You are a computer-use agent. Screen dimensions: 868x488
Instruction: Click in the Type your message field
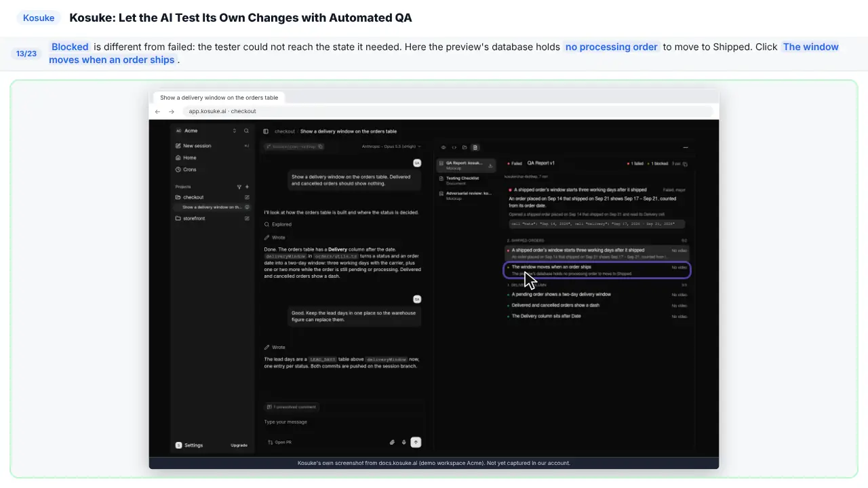point(342,422)
